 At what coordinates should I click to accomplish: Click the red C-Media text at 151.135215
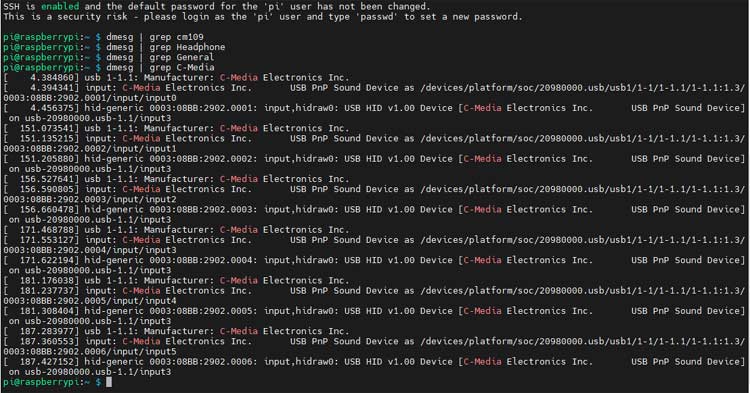(141, 138)
